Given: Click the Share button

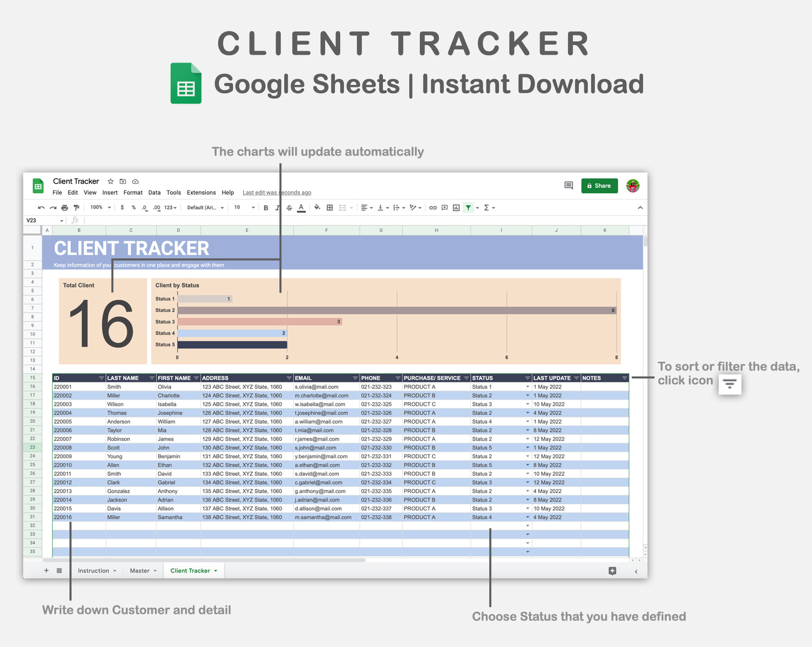Looking at the screenshot, I should coord(599,185).
